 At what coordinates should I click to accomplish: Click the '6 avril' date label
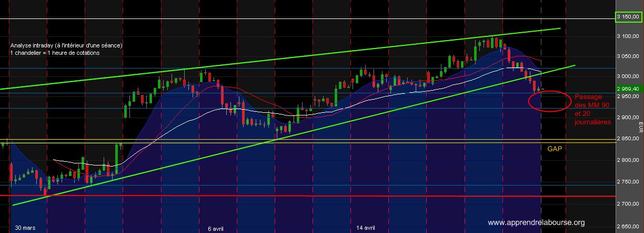216,228
